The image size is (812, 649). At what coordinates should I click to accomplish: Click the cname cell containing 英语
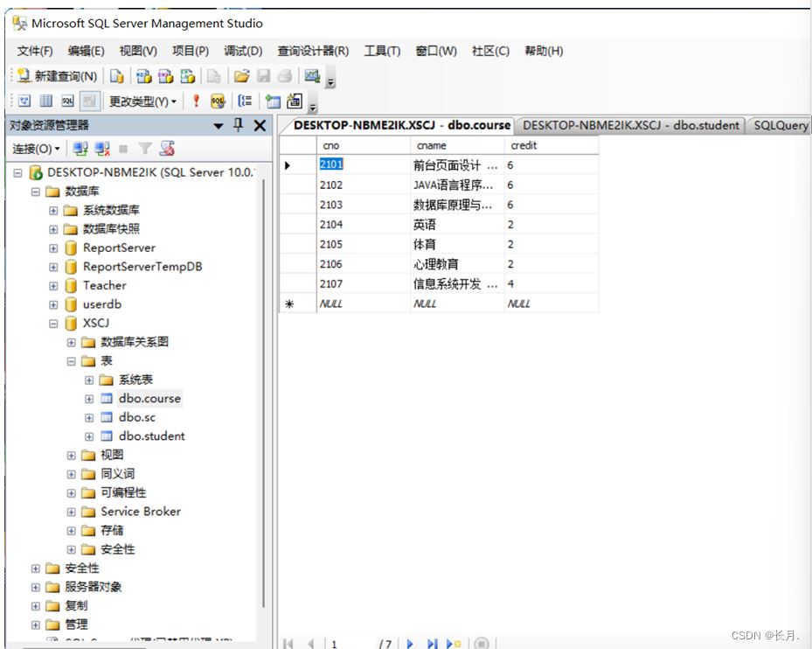[x=455, y=225]
